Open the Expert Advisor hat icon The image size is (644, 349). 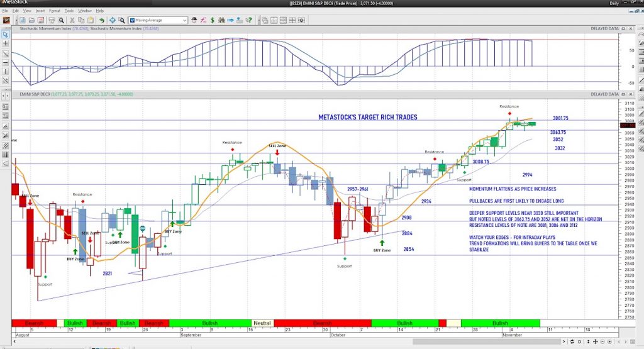194,20
